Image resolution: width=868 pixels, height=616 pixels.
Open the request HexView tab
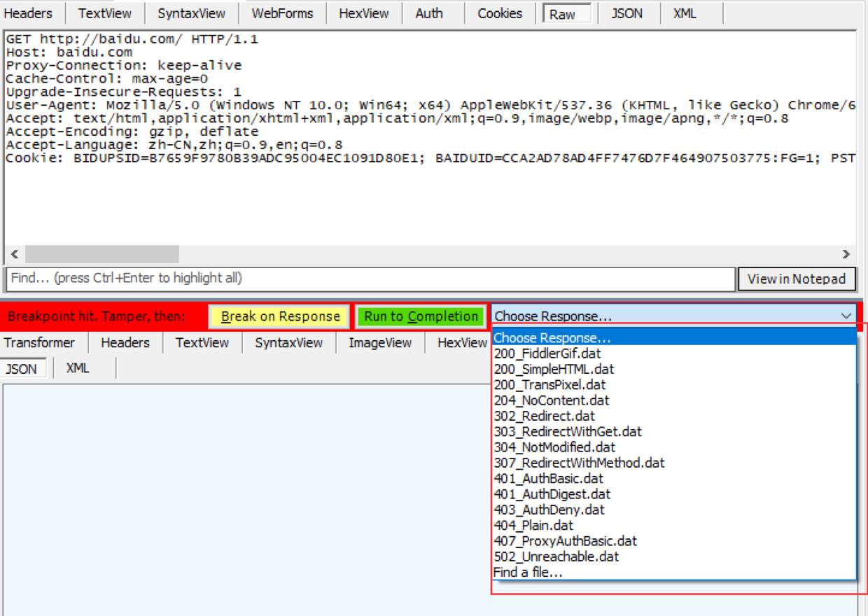click(363, 13)
